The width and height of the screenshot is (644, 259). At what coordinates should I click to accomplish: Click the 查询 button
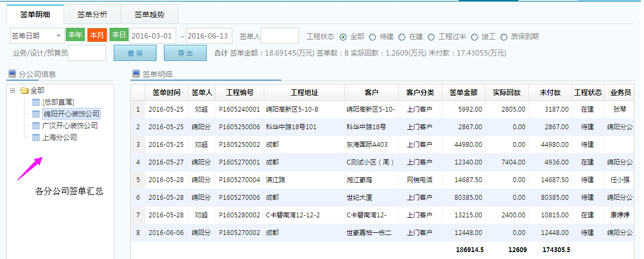[135, 53]
